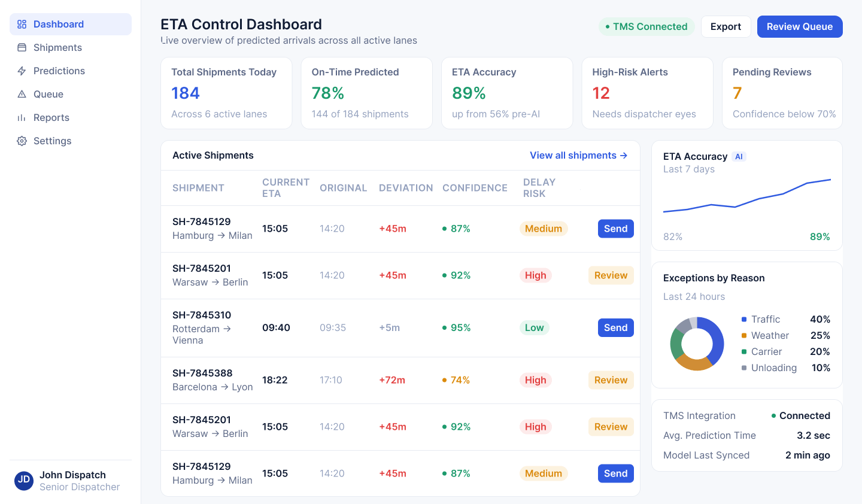Click the 95% confidence value
This screenshot has height=504, width=862.
click(457, 328)
